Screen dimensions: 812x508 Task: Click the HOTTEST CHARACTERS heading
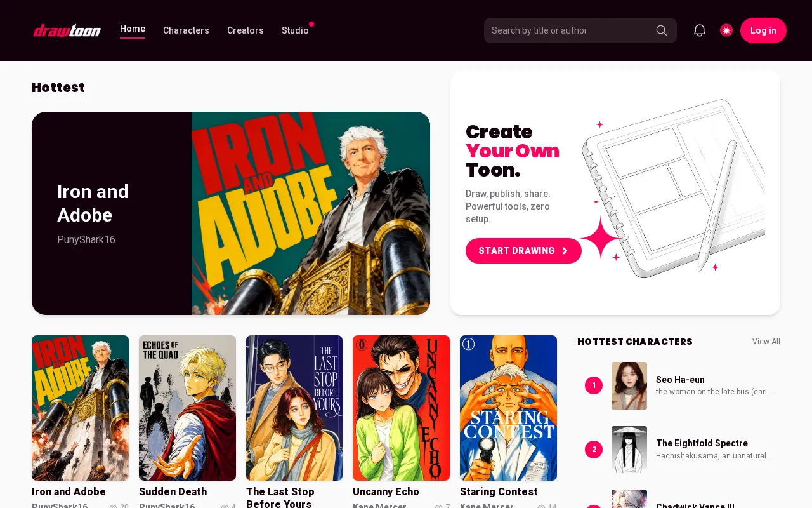coord(635,342)
